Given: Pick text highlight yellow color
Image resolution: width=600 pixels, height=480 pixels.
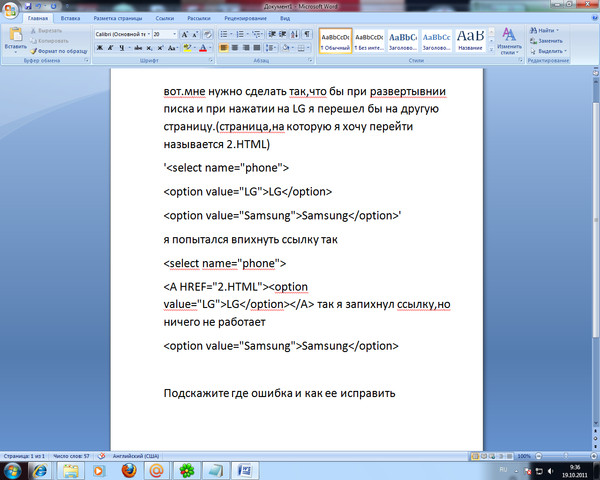Looking at the screenshot, I should (187, 48).
